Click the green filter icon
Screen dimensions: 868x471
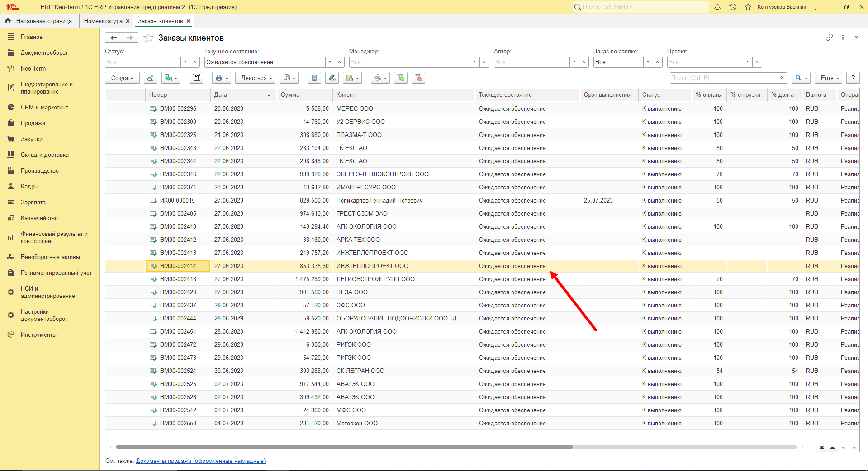tap(401, 78)
